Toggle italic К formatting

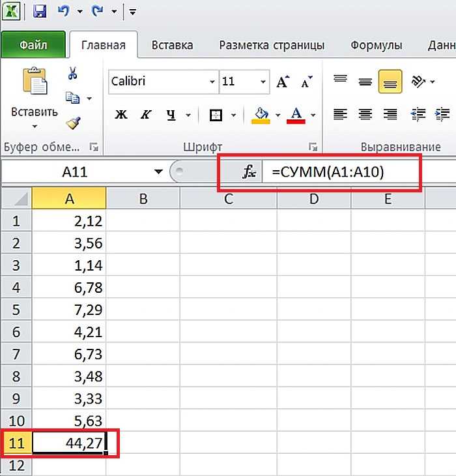click(x=145, y=115)
